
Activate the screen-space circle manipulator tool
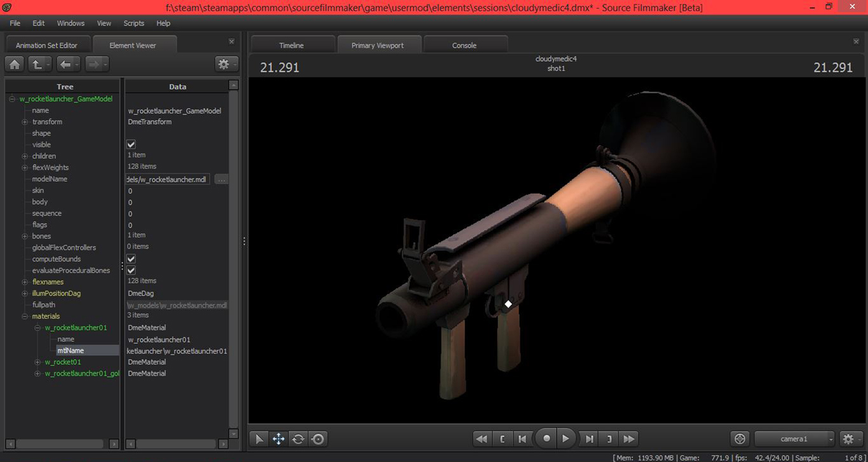[x=318, y=438]
